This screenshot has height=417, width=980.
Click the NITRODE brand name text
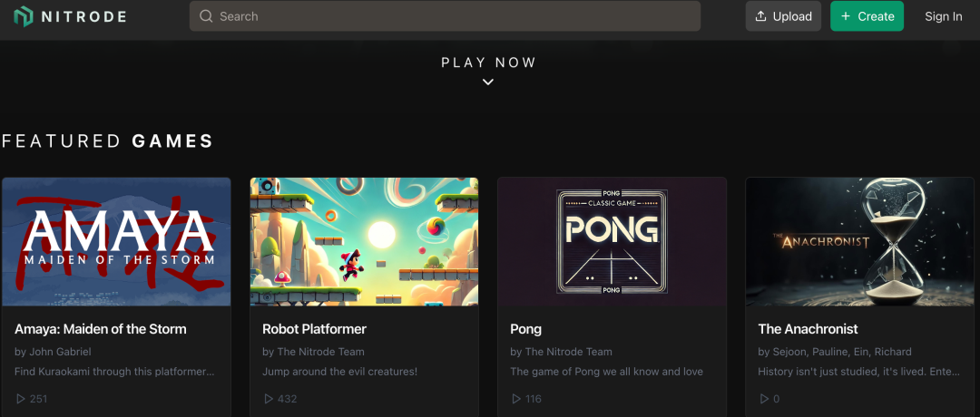pos(84,16)
